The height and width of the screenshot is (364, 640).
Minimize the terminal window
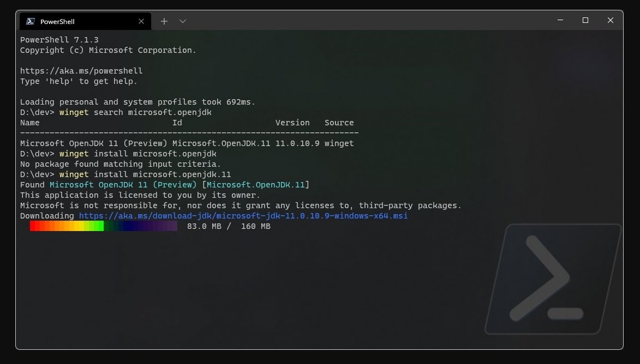(560, 20)
